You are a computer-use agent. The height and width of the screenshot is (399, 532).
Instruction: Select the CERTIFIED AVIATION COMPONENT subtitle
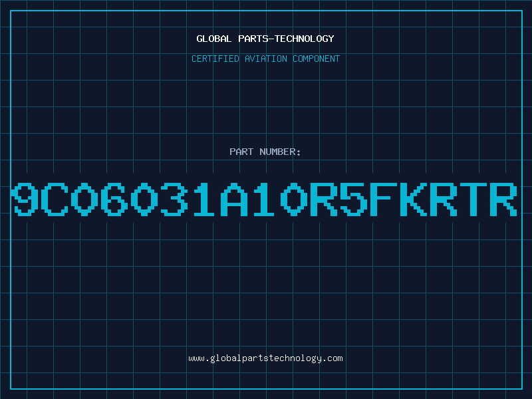pyautogui.click(x=265, y=59)
